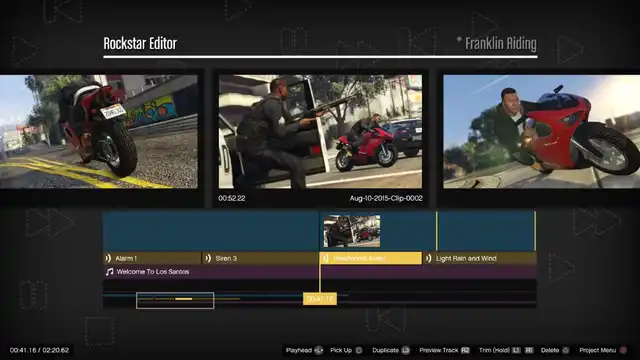Click the Trim (Hold) label
Screen dimensions: 640x360
[494, 350]
